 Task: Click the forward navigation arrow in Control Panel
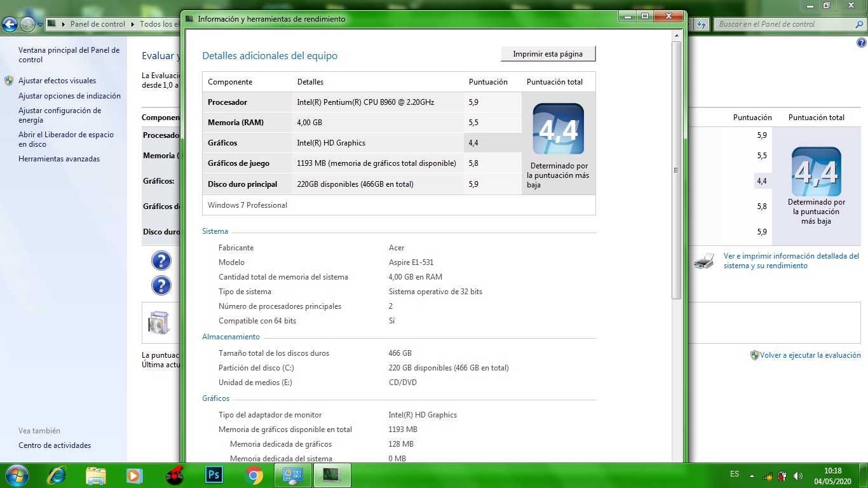[x=27, y=25]
